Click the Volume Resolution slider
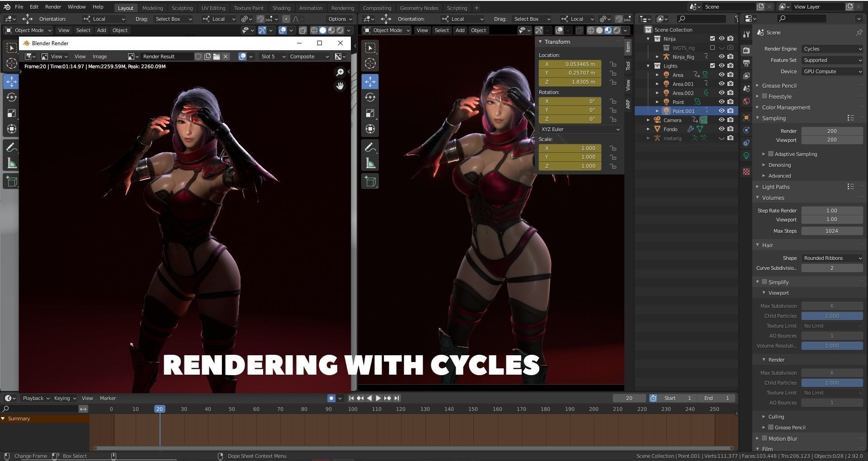Screen dimensions: 868x461 [x=832, y=346]
